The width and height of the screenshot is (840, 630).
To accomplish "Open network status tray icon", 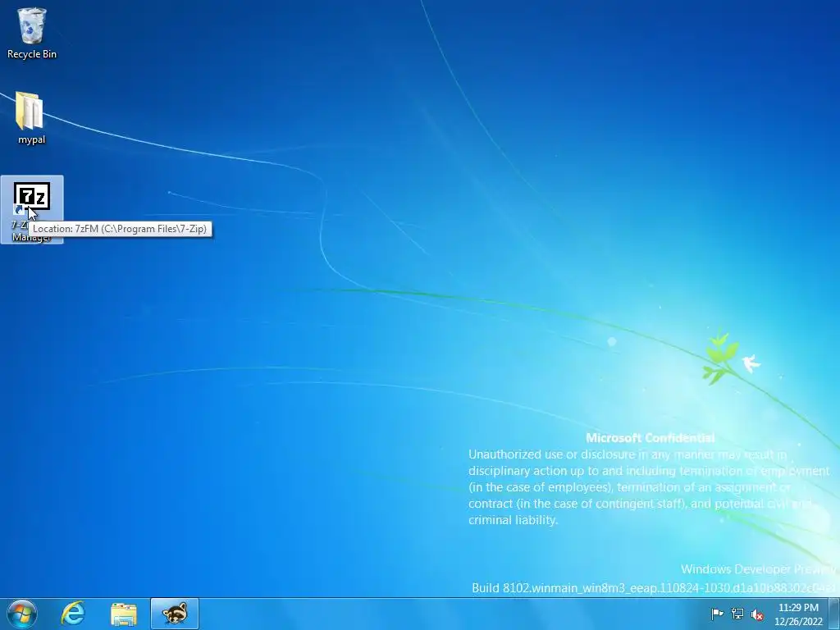I will 737,614.
